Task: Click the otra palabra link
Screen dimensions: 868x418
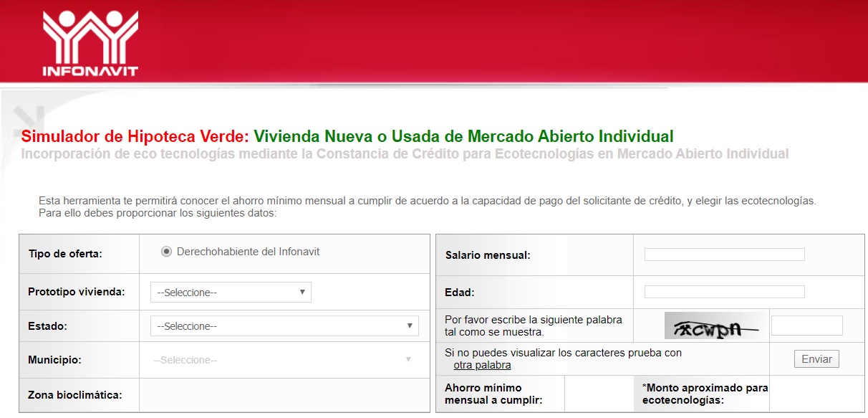Action: [483, 365]
